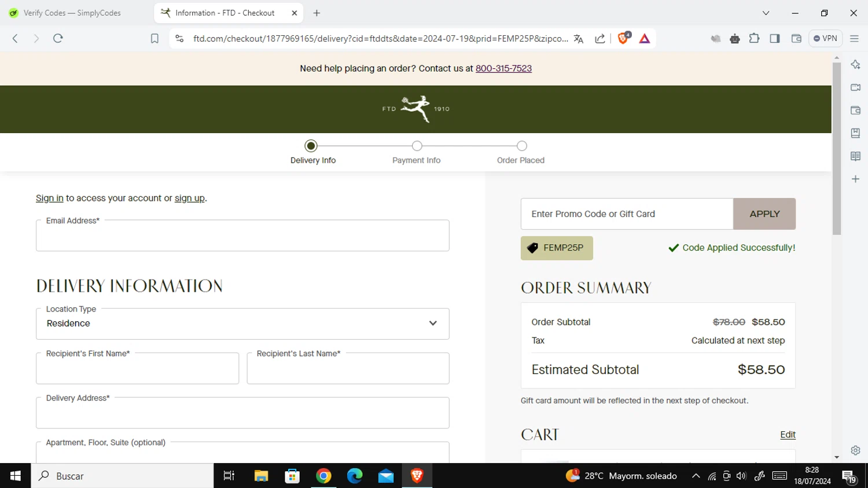Open site settings icon in address bar
The image size is (868, 488).
(x=179, y=39)
